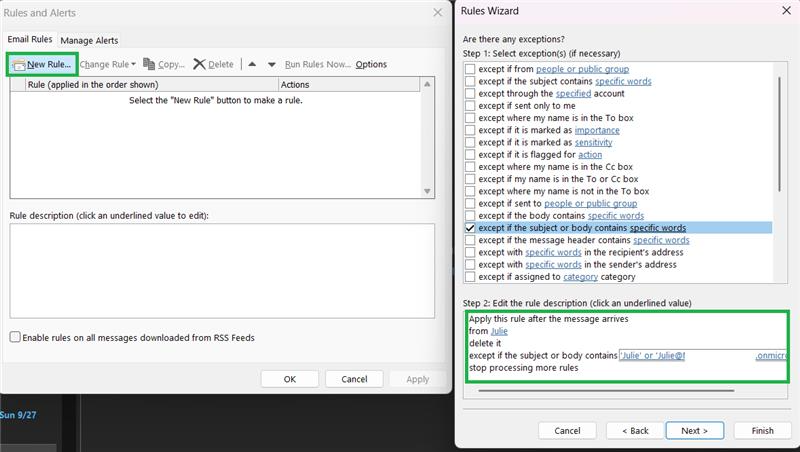Uncheck 'except if the subject or body contains'
This screenshot has height=452, width=800.
[470, 228]
